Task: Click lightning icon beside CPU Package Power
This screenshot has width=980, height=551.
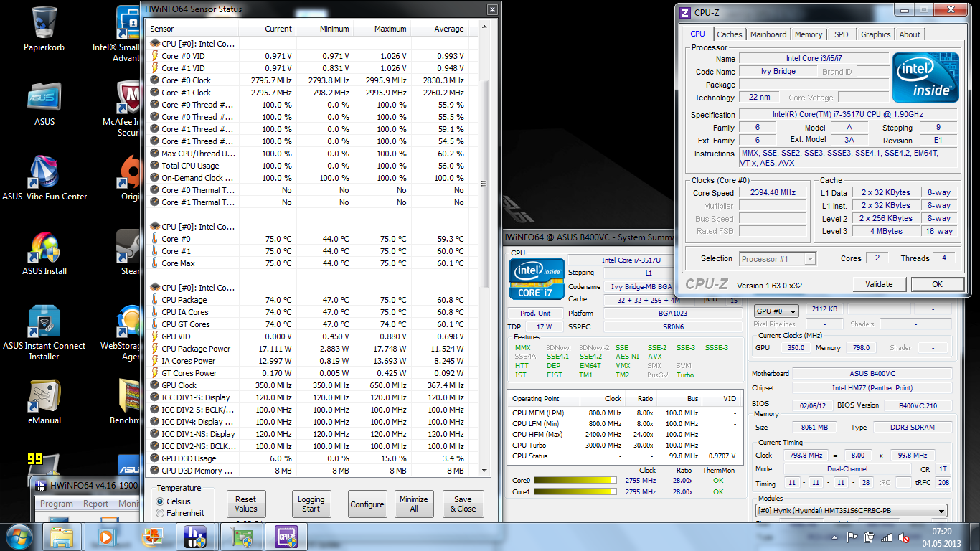Action: pos(154,349)
